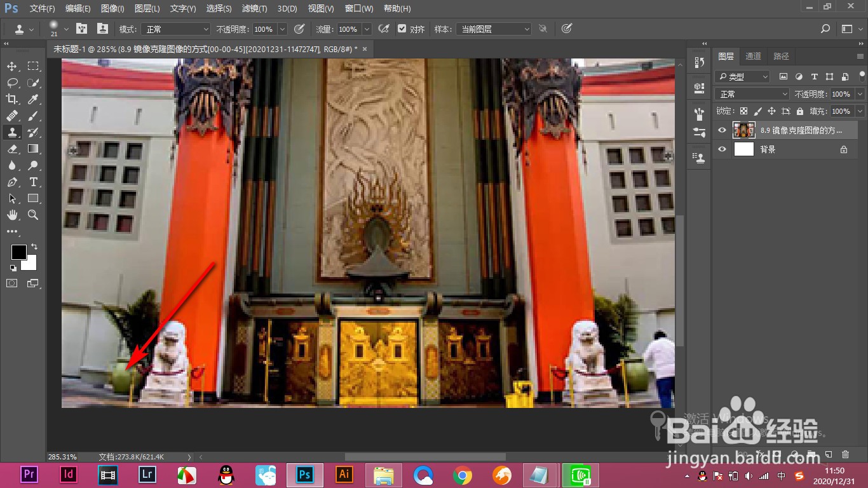Select the History Brush tool
Screen dimensions: 868x488
click(33, 132)
